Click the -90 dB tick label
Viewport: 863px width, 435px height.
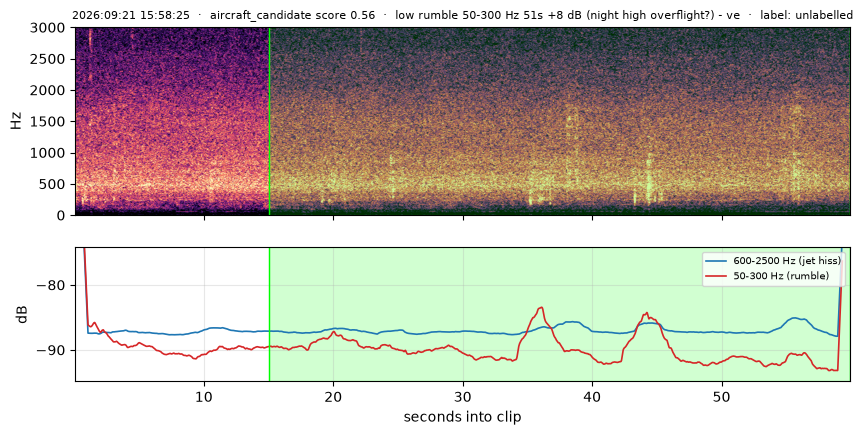(x=52, y=350)
